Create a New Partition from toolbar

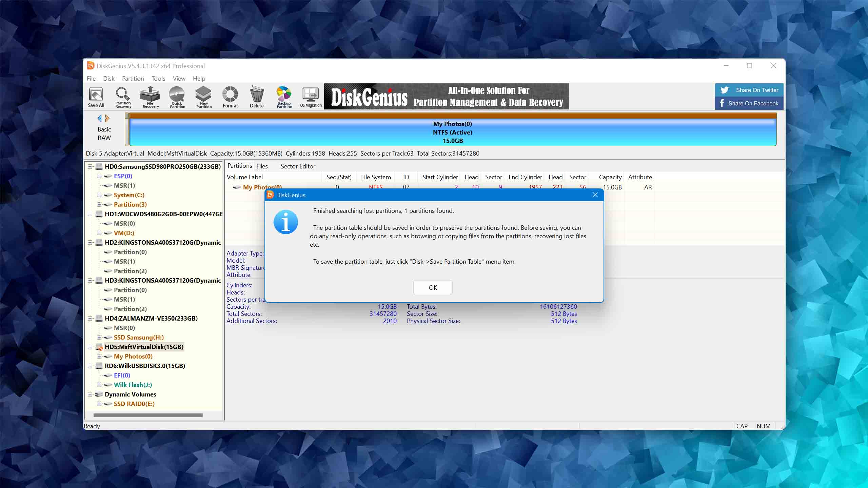(x=204, y=97)
